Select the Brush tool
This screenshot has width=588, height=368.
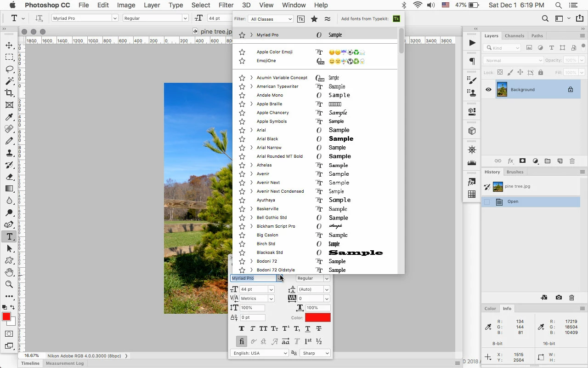point(9,141)
